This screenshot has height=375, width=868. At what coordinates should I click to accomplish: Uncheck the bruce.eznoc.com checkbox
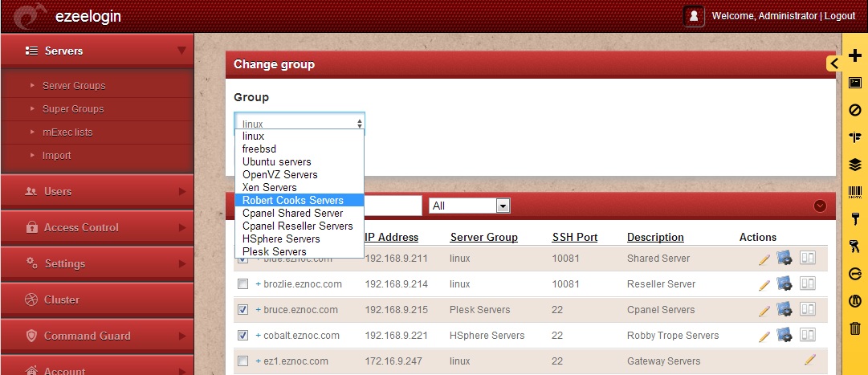[242, 310]
